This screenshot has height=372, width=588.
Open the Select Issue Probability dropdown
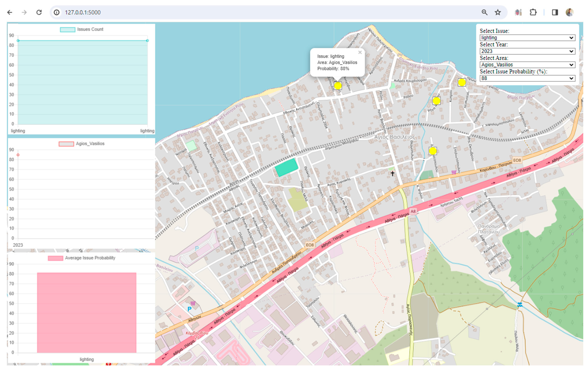[x=527, y=78]
